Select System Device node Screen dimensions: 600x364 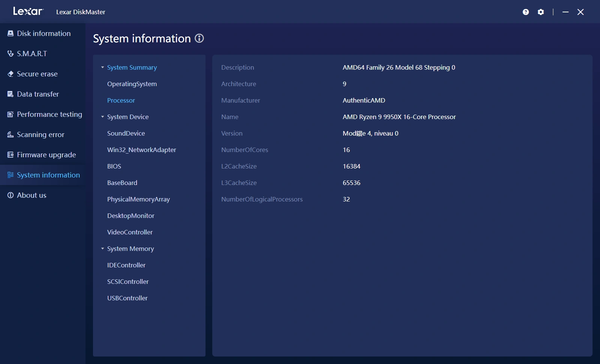tap(128, 117)
